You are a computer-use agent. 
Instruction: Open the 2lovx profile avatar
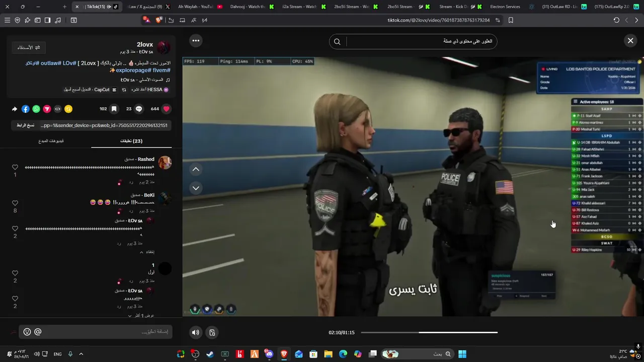[164, 48]
